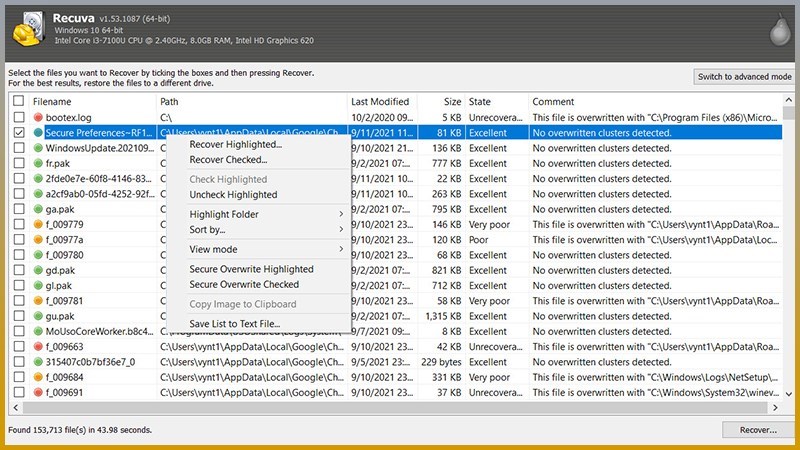The height and width of the screenshot is (450, 800).
Task: Toggle the select-all checkbox in header row
Action: (x=19, y=102)
